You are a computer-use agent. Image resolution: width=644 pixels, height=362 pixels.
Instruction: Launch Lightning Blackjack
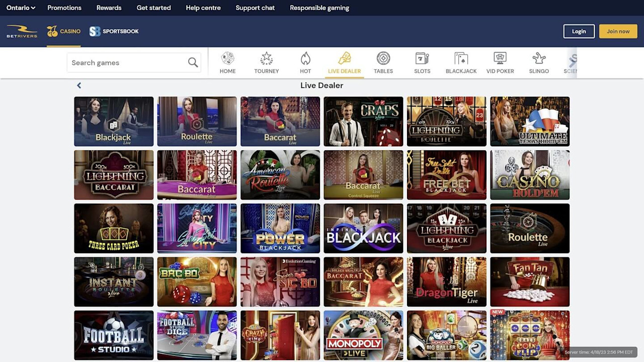(447, 228)
